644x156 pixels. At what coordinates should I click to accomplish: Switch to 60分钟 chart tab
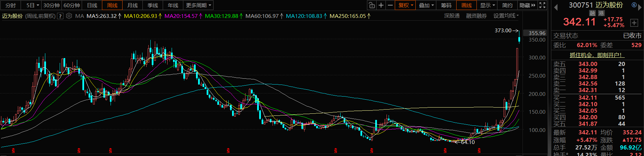(x=72, y=5)
